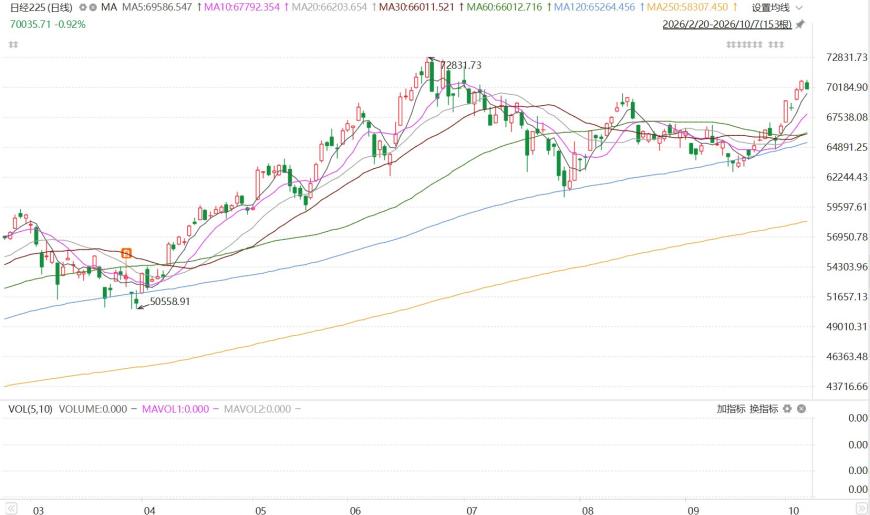The width and height of the screenshot is (870, 515).
Task: Click the VOLUME:0.000 label
Action: (x=93, y=409)
